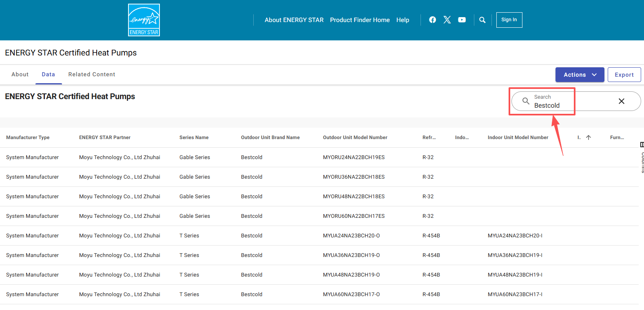This screenshot has height=310, width=644.
Task: Select model cell MYORU24NA22BCH19ES
Action: [354, 157]
